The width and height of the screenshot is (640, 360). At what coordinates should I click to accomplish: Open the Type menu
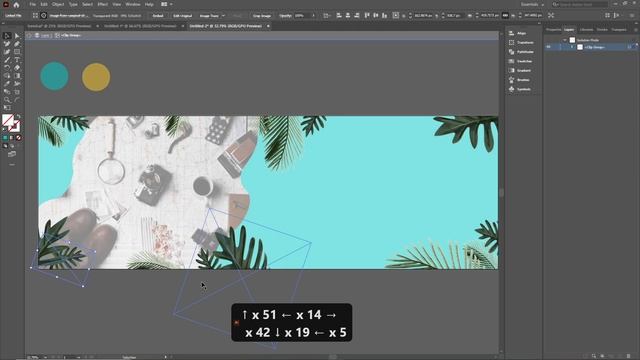tap(73, 4)
